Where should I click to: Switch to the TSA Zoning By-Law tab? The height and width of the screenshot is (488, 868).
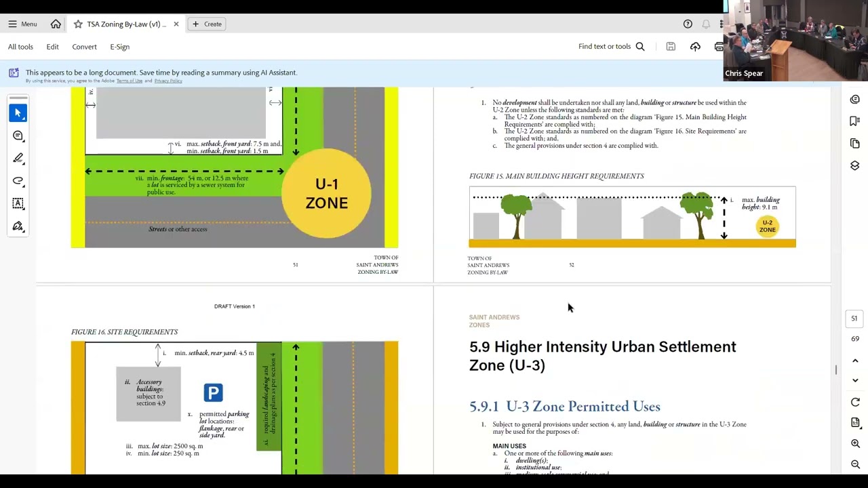tap(126, 24)
